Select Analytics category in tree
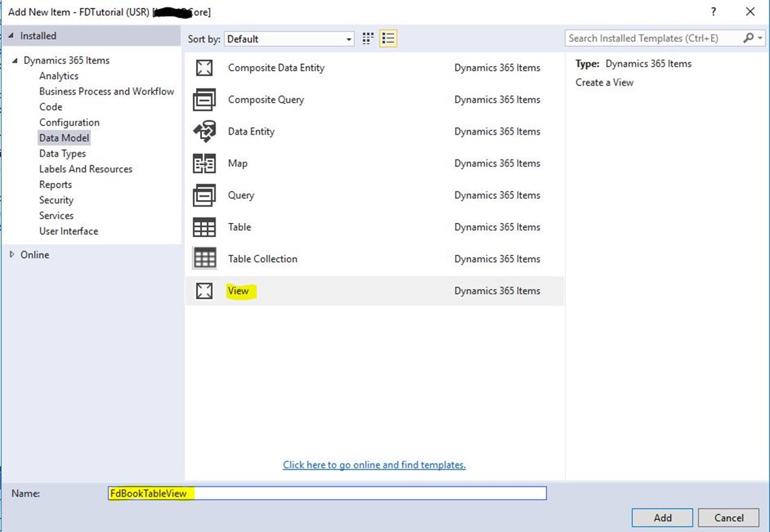770x532 pixels. 59,76
